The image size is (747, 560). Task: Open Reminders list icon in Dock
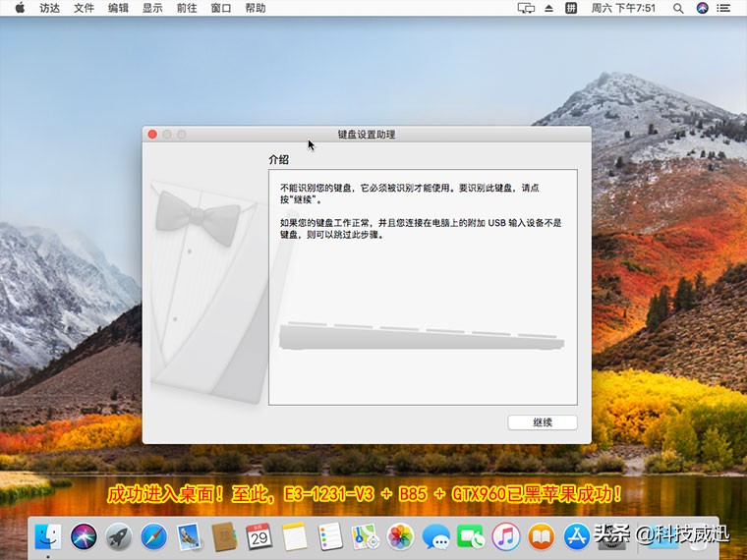tap(330, 536)
